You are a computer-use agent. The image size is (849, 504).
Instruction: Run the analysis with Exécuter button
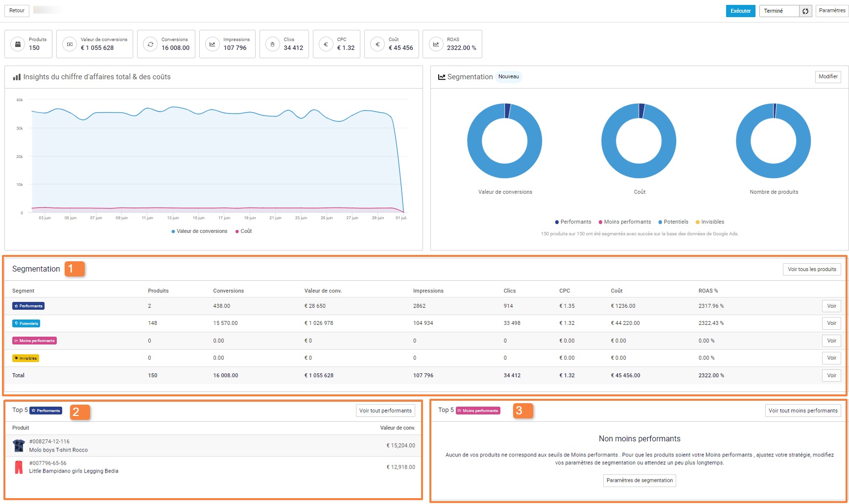[740, 11]
